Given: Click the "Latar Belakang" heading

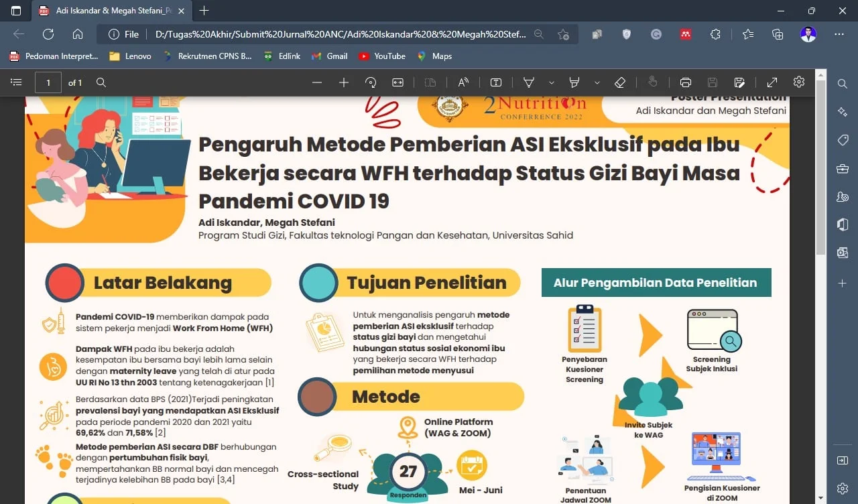Looking at the screenshot, I should pos(163,283).
